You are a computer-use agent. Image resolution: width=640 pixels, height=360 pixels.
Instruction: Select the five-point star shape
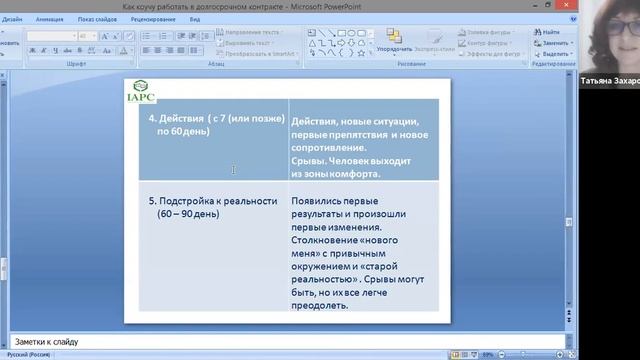[x=361, y=53]
